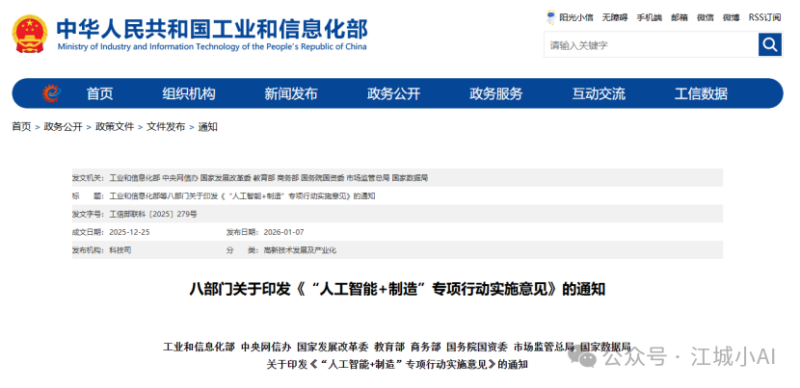Click the 微博 link
The image size is (800, 388).
[731, 17]
